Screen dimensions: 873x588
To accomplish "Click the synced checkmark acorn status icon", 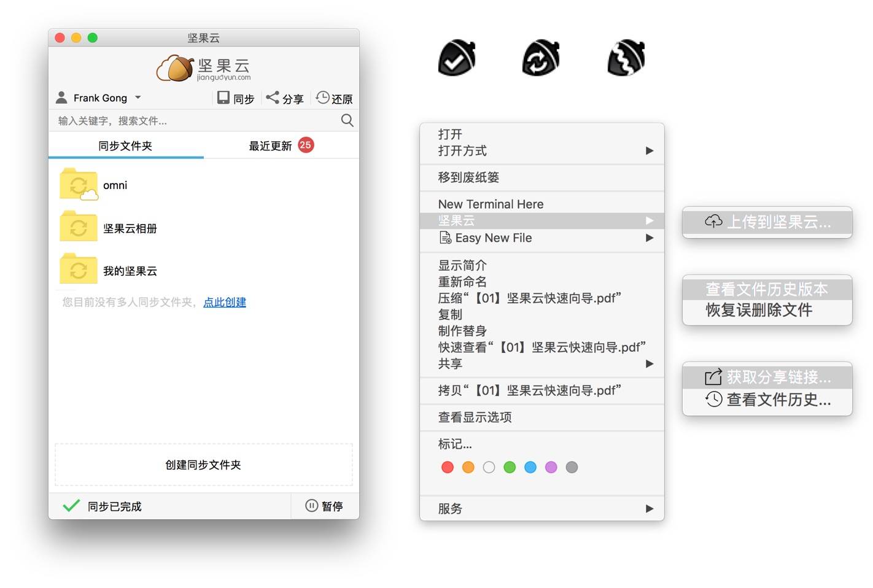I will pyautogui.click(x=457, y=58).
